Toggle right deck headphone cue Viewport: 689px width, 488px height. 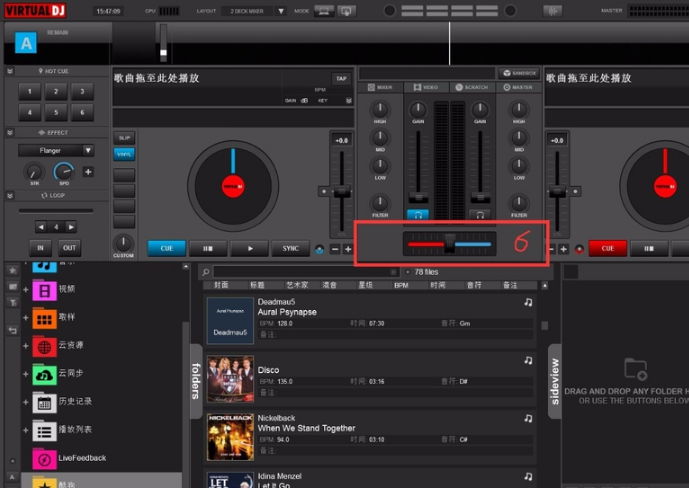480,215
